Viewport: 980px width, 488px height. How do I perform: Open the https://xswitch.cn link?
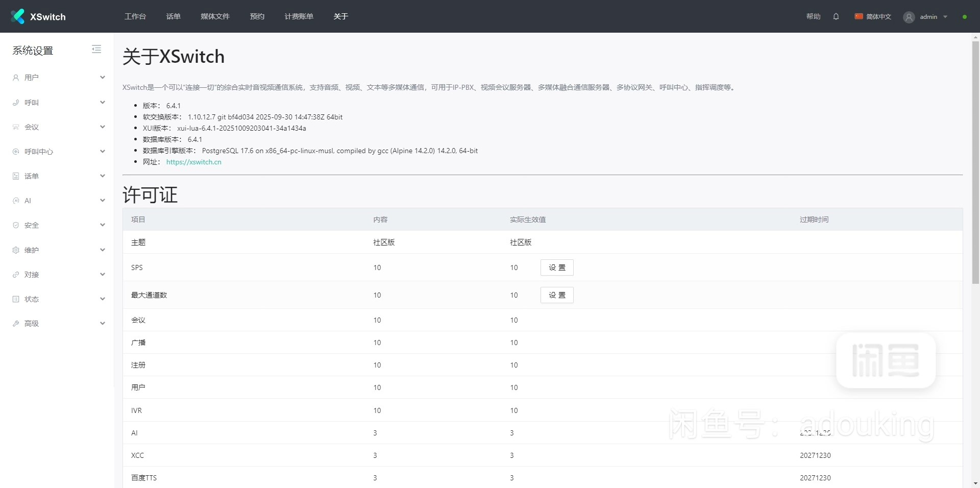pyautogui.click(x=193, y=162)
